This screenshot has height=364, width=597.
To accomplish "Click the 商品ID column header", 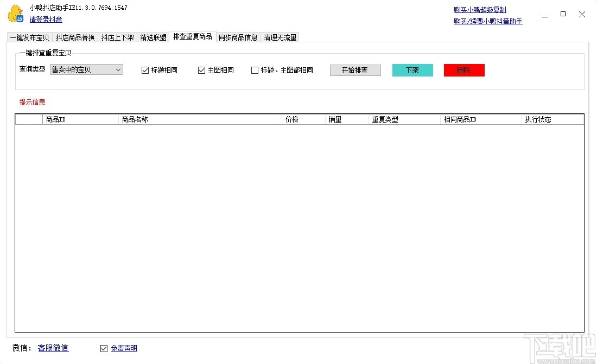I will pyautogui.click(x=80, y=119).
